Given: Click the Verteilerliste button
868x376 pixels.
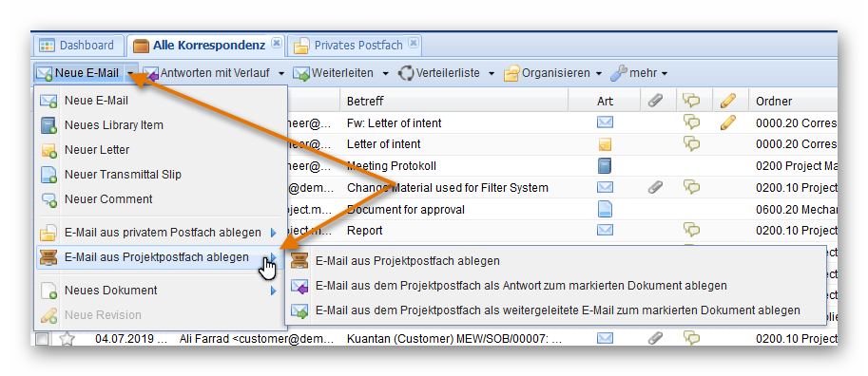Looking at the screenshot, I should tap(439, 73).
